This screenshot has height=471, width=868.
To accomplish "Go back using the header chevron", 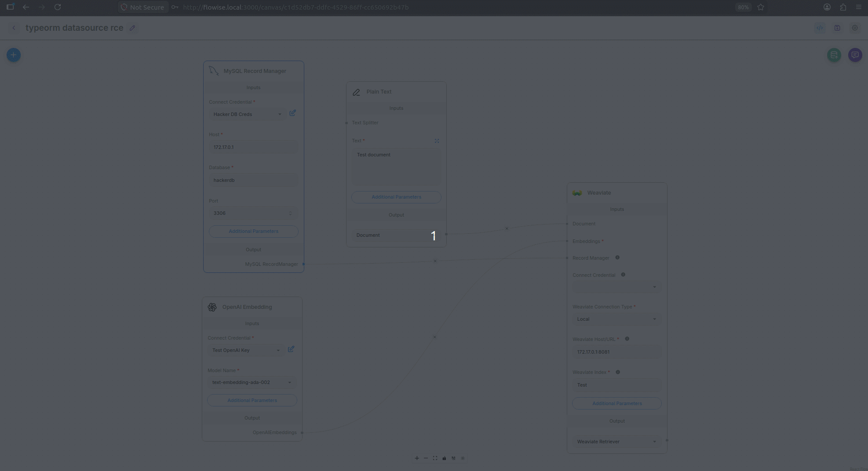I will (x=14, y=28).
